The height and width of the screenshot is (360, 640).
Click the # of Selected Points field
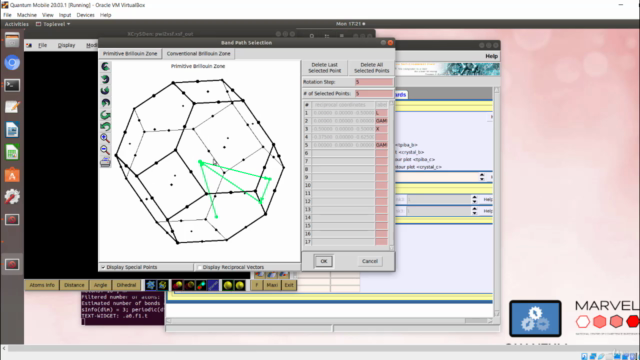pyautogui.click(x=373, y=93)
